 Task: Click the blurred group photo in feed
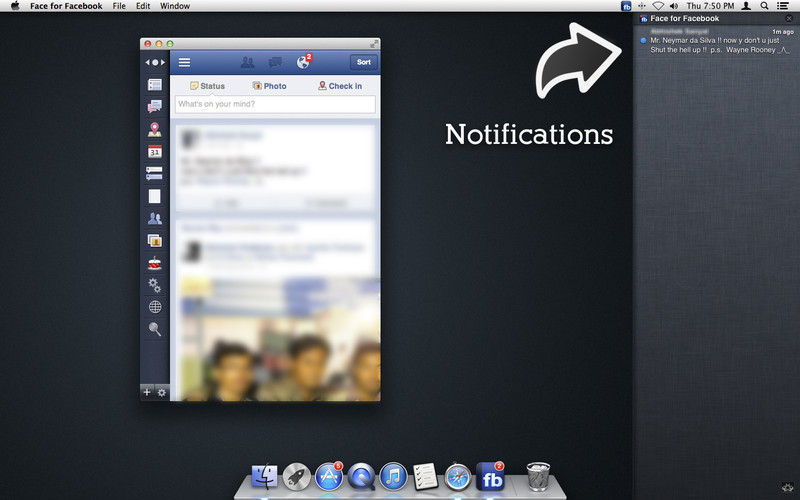(279, 338)
